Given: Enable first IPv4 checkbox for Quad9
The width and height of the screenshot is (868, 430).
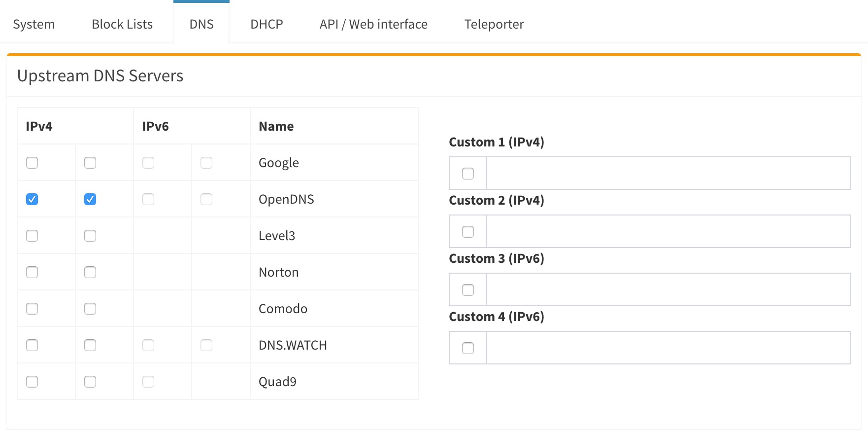Looking at the screenshot, I should pos(32,382).
